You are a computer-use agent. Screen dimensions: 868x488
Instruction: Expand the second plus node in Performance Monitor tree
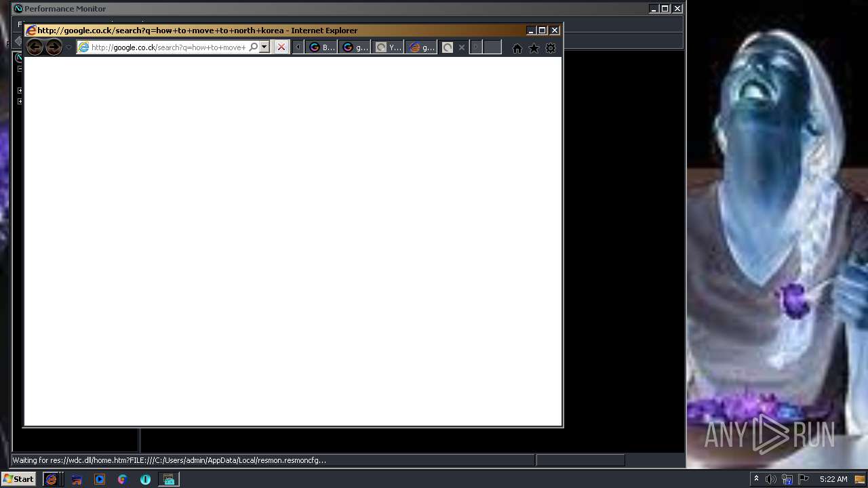pos(20,101)
